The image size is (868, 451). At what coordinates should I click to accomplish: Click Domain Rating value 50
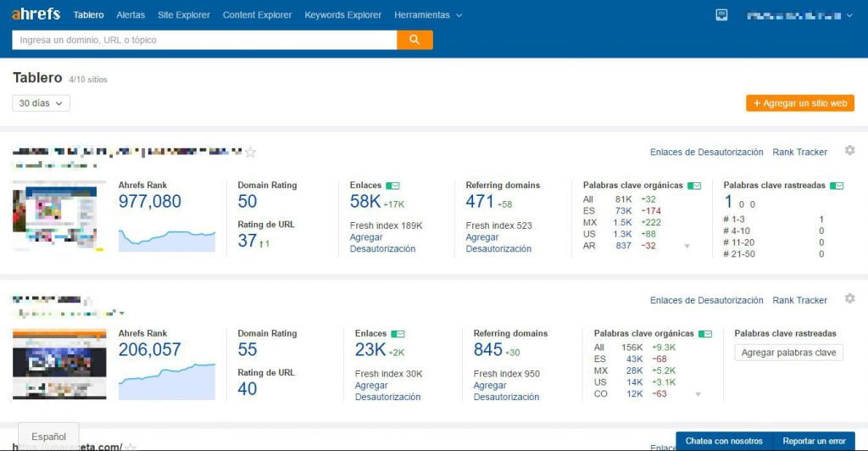247,202
